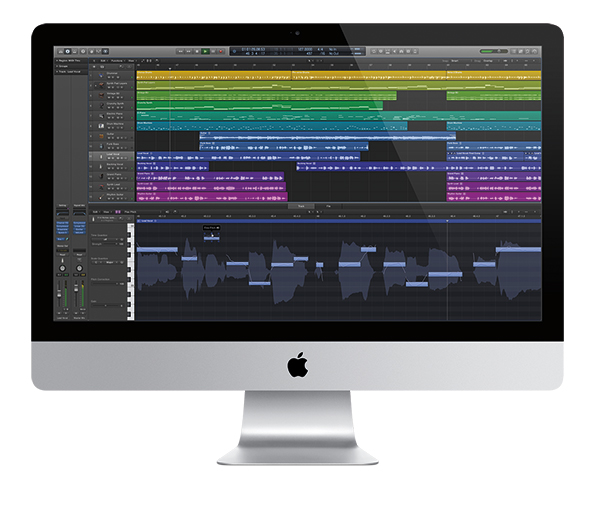Enable Cycle mode button right of LCD
600x512 pixels.
[374, 51]
